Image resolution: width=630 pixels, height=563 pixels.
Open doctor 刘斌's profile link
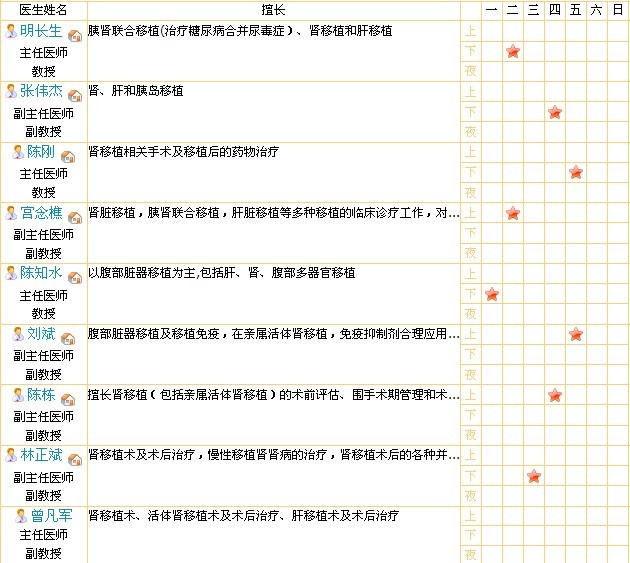(x=41, y=334)
